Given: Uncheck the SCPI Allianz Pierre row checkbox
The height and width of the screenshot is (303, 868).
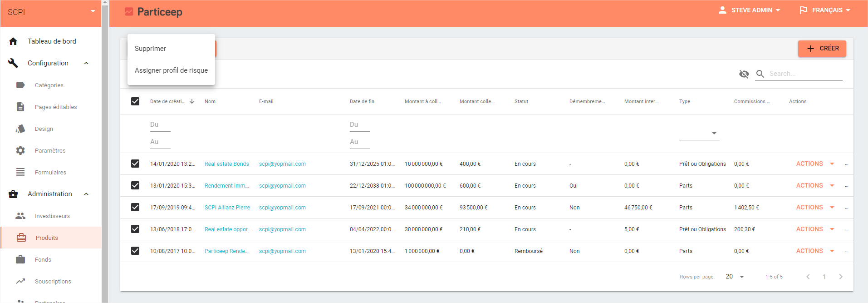Looking at the screenshot, I should (135, 207).
